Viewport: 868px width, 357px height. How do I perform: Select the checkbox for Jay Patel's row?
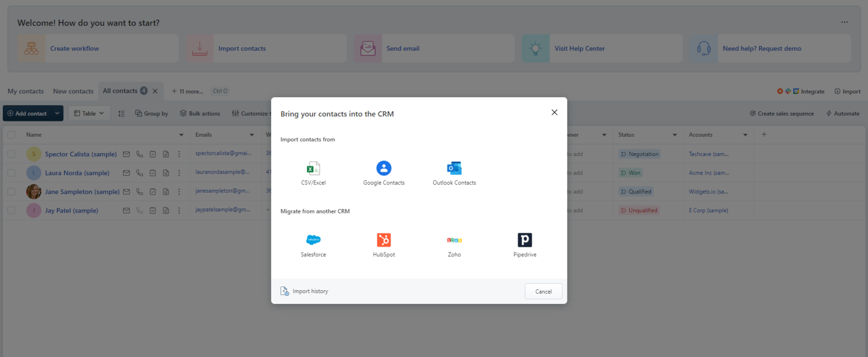pos(11,210)
